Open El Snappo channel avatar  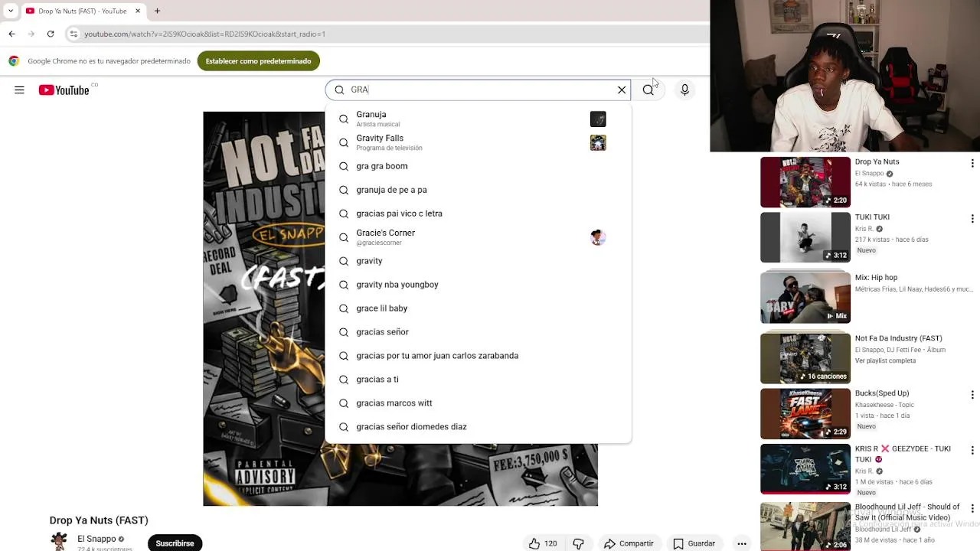[59, 542]
